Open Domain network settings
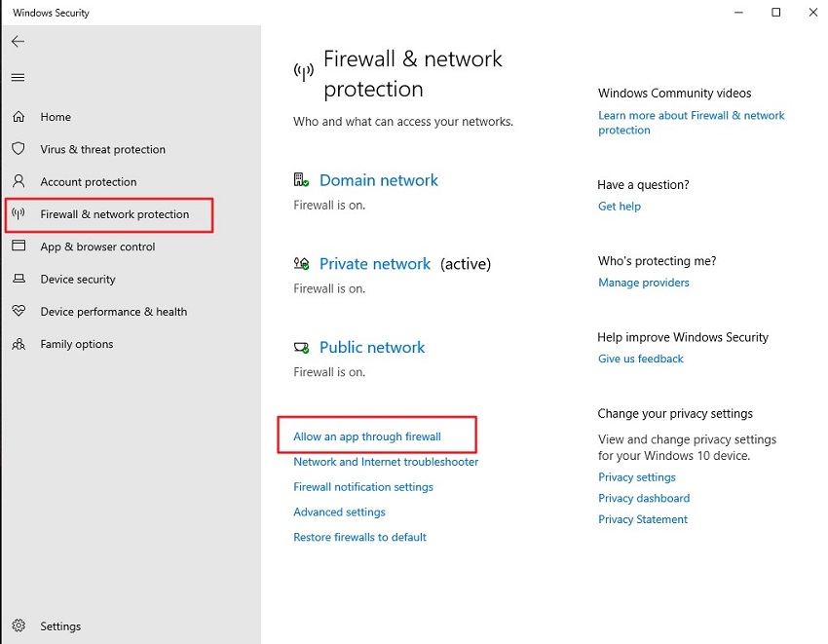The width and height of the screenshot is (828, 644). coord(378,180)
